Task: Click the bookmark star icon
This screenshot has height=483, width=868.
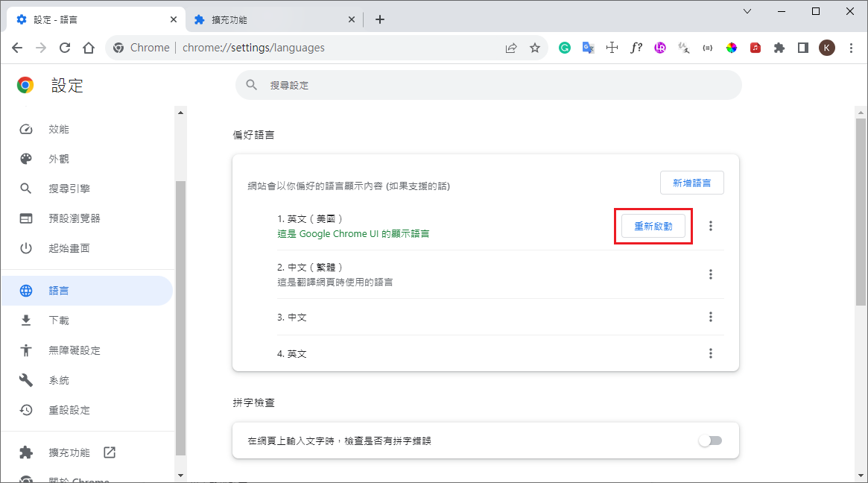Action: 534,48
